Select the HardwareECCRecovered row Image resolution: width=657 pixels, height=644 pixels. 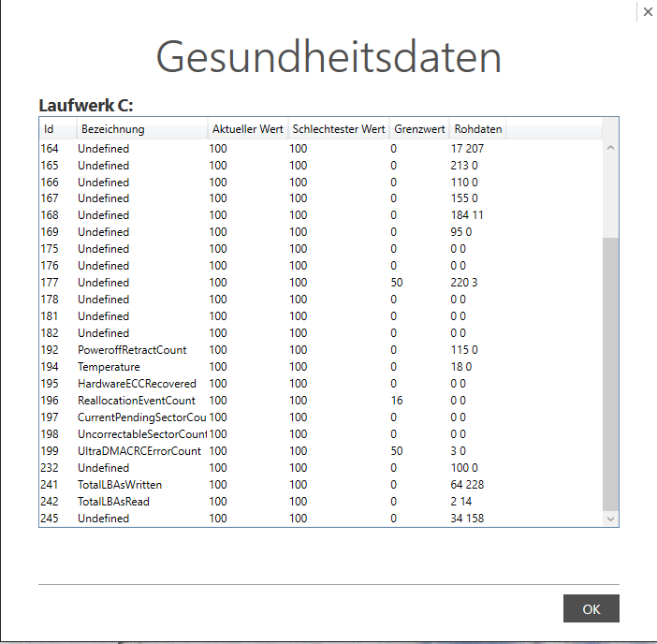(x=320, y=384)
